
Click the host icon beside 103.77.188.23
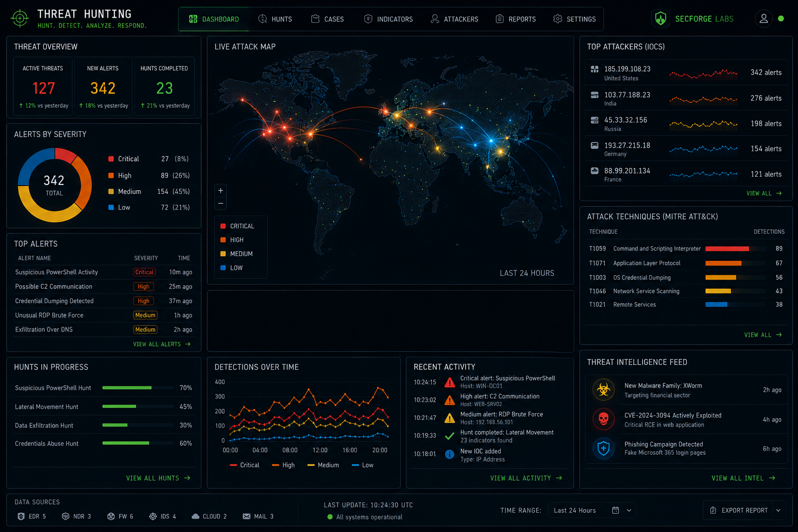coord(594,95)
